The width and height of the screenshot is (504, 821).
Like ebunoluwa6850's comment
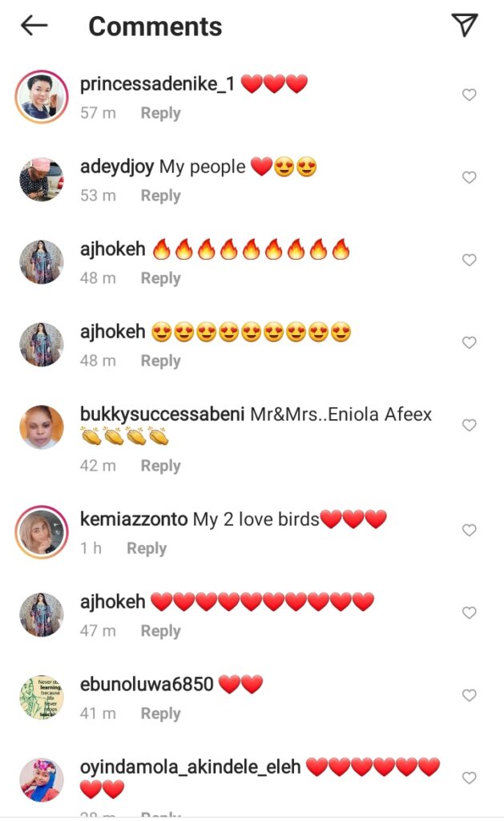(469, 695)
